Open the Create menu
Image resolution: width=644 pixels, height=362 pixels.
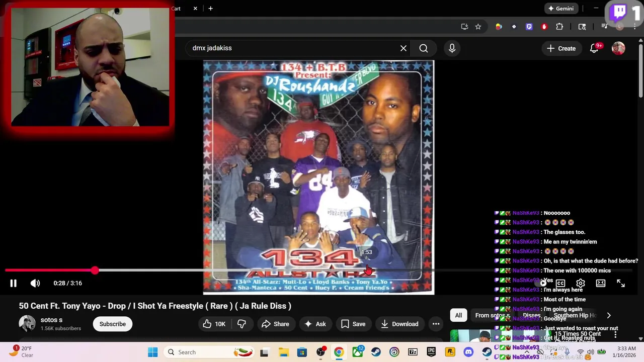[x=561, y=48]
